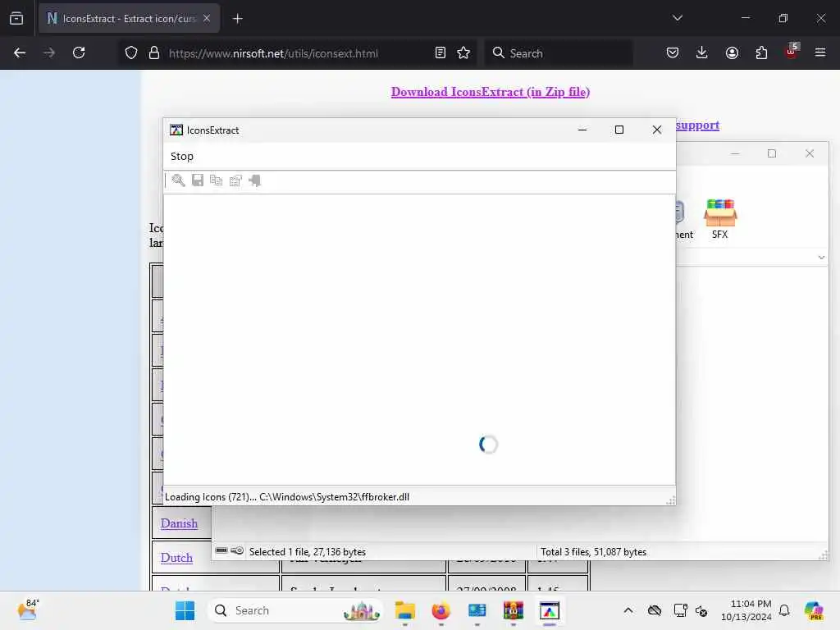
Task: Maximize the IconsExtract window
Action: click(619, 130)
